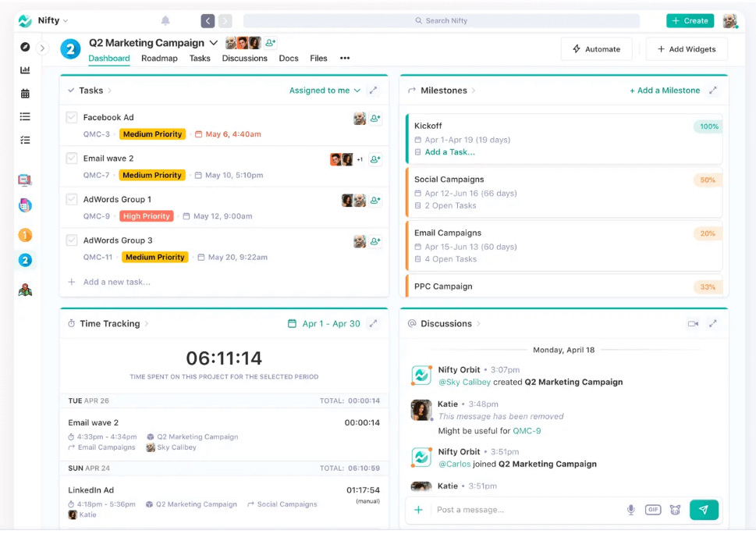Image resolution: width=756 pixels, height=534 pixels.
Task: Open the Discussions header chevron
Action: (x=478, y=324)
